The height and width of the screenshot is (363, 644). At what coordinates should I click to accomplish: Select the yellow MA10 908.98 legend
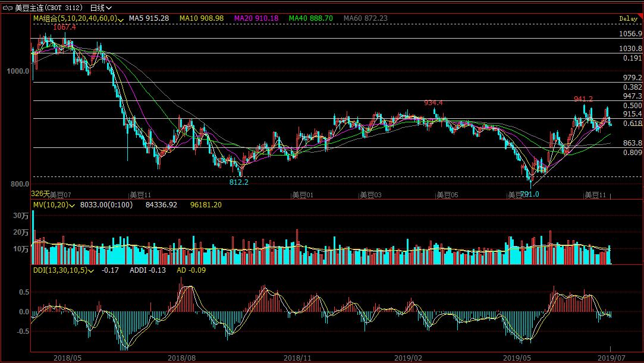(x=204, y=18)
